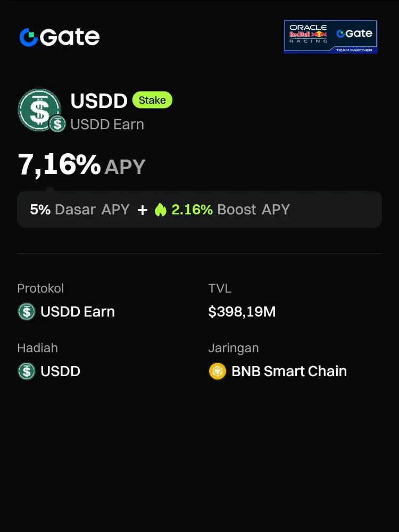Open the Oracle Red Bull Racing partner badge
399x532 pixels.
point(330,37)
